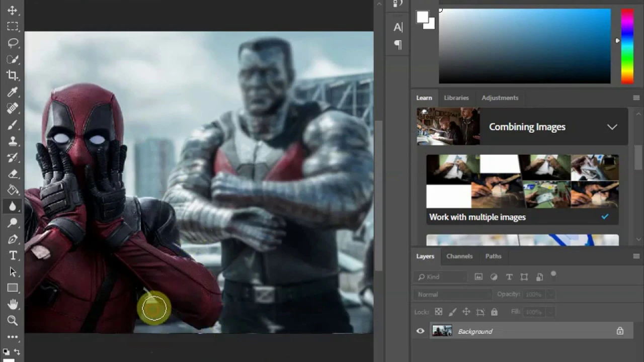This screenshot has width=644, height=362.
Task: Click the Background layer thumbnail
Action: coord(442,331)
